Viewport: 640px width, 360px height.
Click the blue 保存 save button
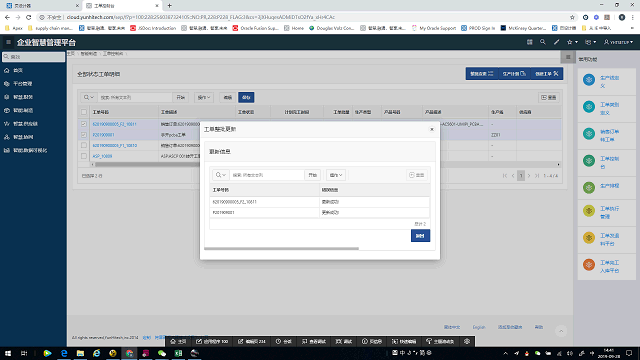point(246,98)
